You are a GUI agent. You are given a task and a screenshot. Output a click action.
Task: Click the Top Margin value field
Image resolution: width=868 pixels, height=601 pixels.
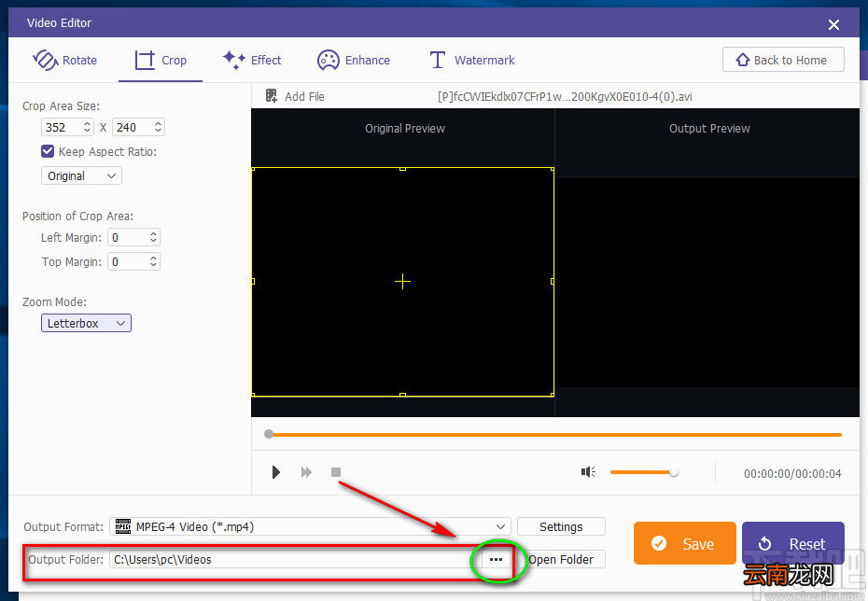point(133,261)
